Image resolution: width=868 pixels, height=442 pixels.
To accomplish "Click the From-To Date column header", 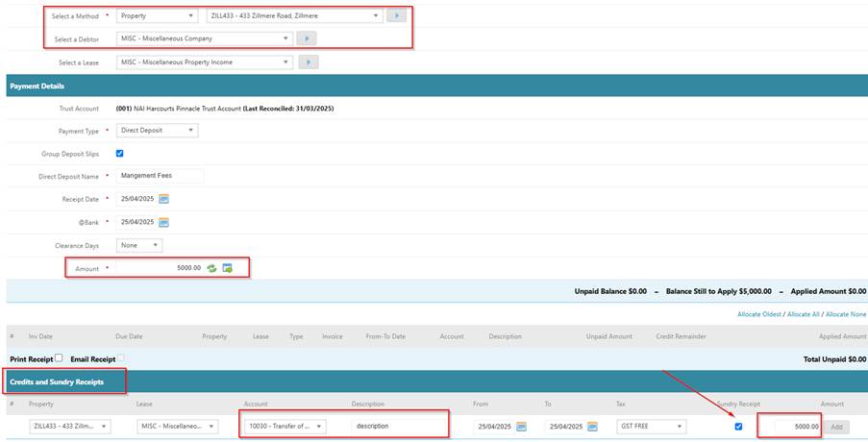I will 385,336.
